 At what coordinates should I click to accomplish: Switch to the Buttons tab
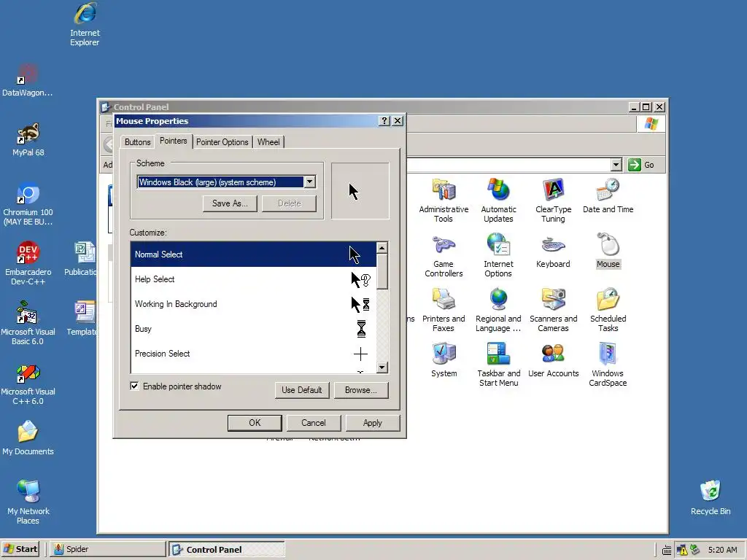(138, 142)
